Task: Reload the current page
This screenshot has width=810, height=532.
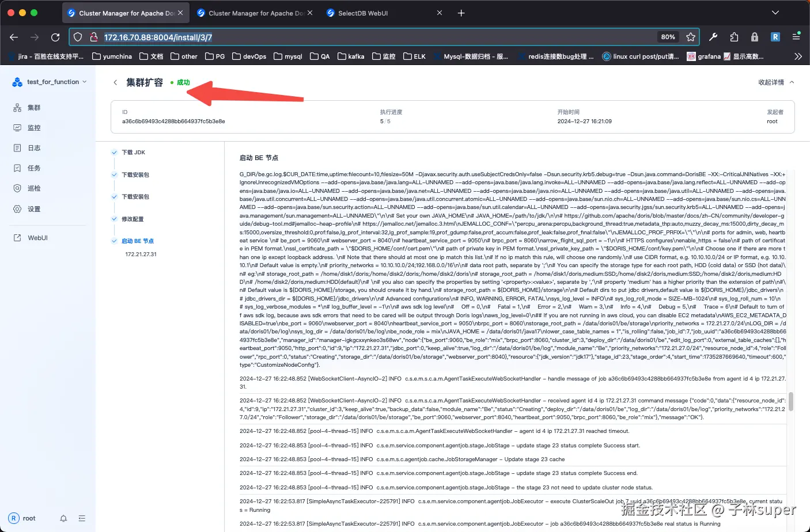Action: 55,37
